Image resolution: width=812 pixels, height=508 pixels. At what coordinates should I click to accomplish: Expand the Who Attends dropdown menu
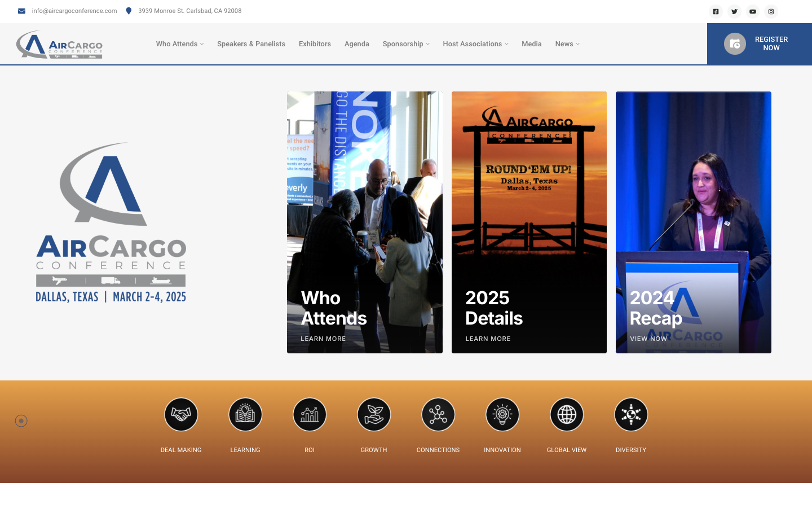click(180, 44)
